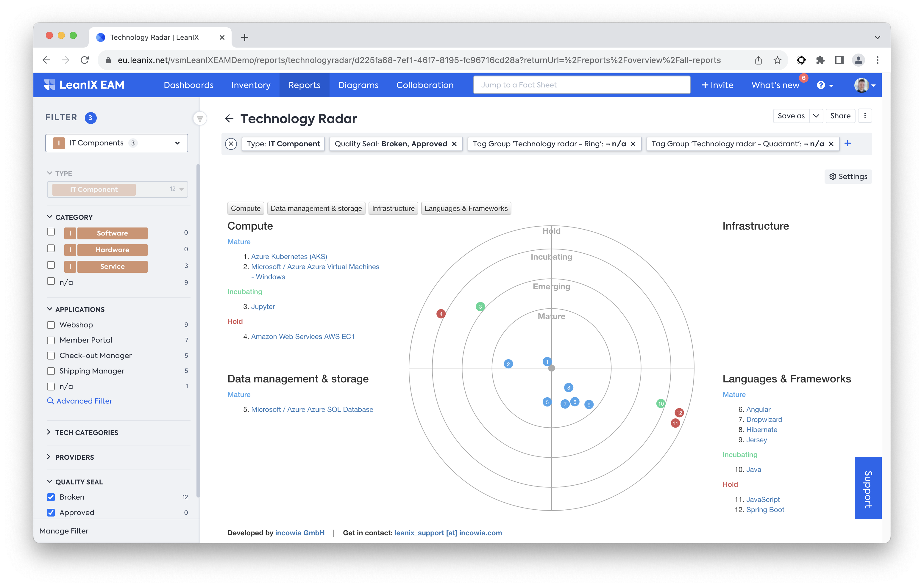Tick the Webshop application checkbox

[x=51, y=325]
